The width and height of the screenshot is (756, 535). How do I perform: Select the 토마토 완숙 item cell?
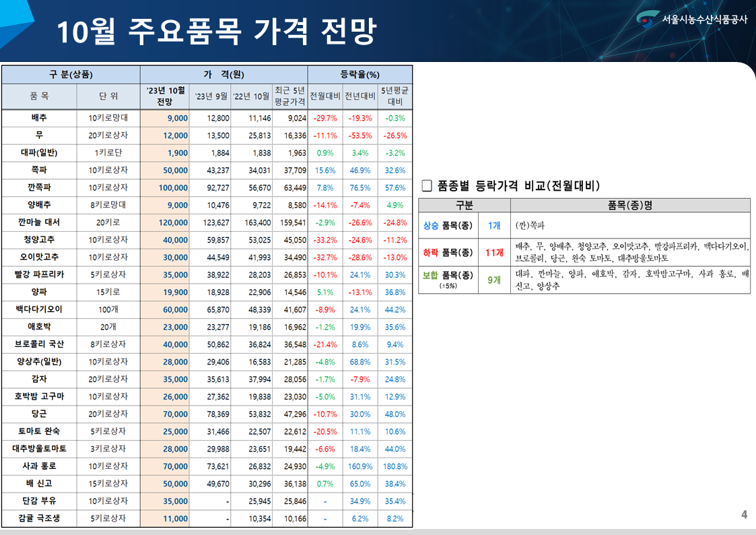click(39, 431)
